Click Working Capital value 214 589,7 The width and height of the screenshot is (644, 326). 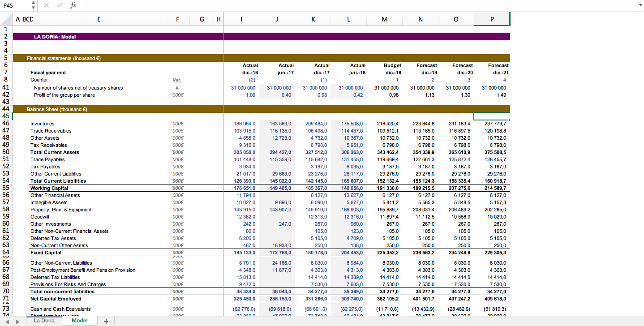tap(495, 188)
